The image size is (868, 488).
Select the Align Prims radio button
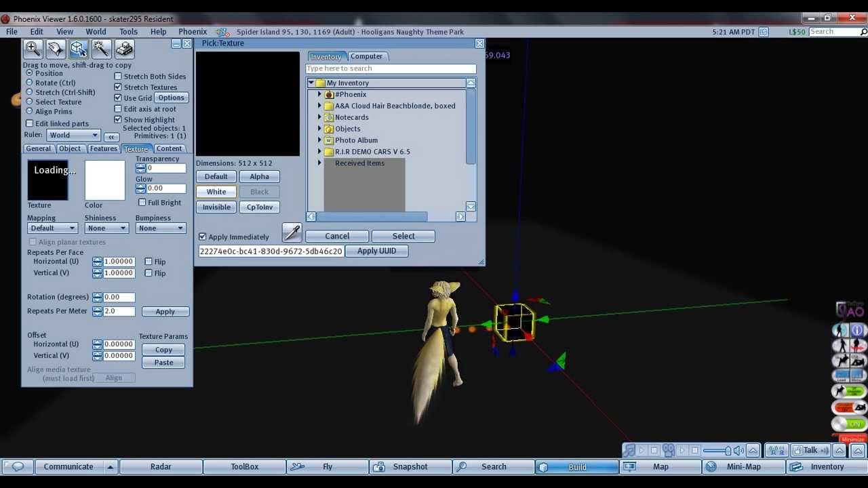(29, 111)
